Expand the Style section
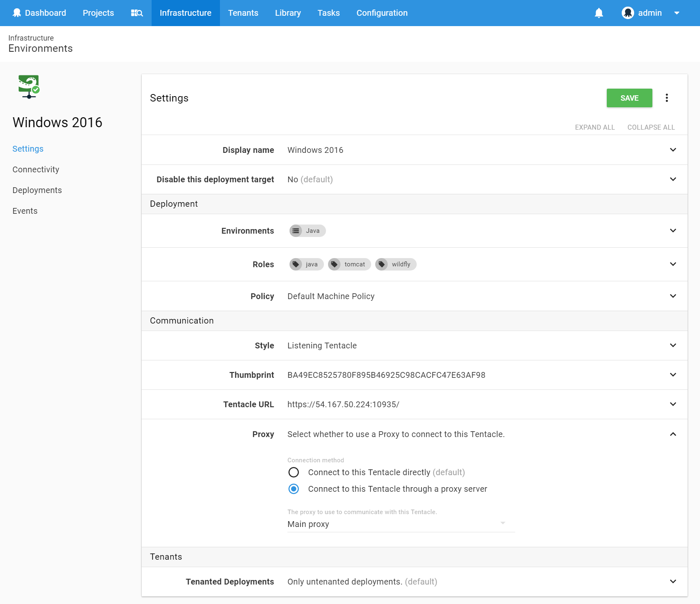The width and height of the screenshot is (700, 604). tap(673, 345)
